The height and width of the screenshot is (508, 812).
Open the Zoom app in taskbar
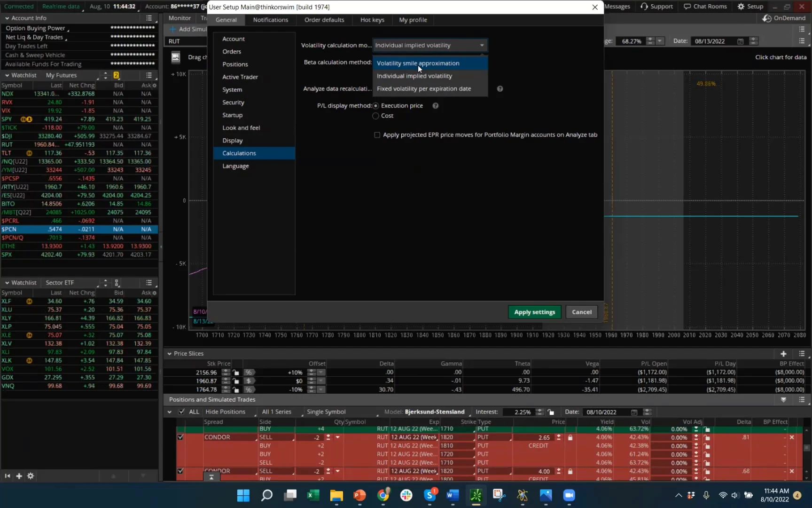point(569,495)
